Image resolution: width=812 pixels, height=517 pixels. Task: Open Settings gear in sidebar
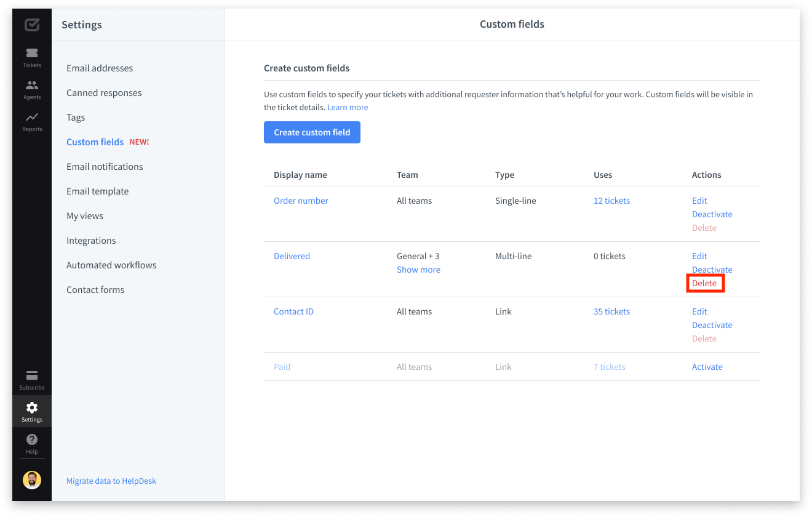32,411
